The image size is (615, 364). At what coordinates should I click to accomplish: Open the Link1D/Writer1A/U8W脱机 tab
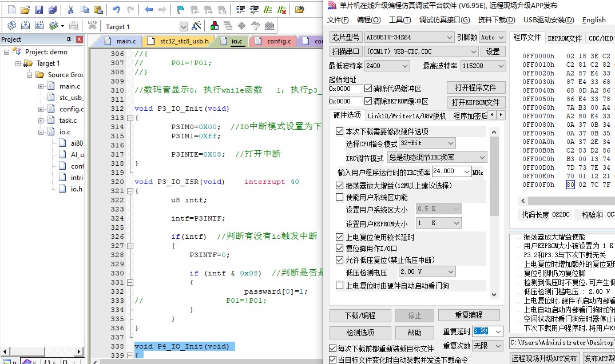pyautogui.click(x=406, y=116)
